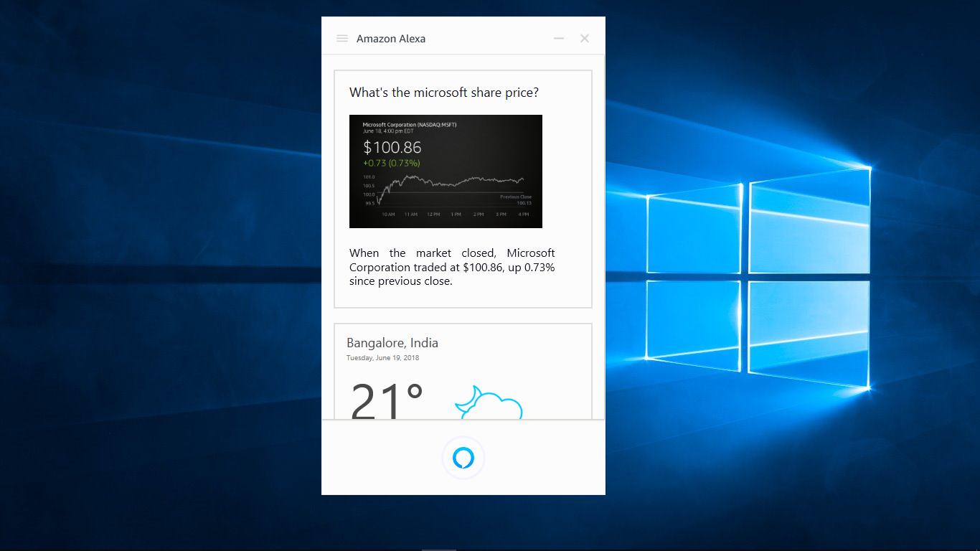The width and height of the screenshot is (980, 551).
Task: Click the "What's the microsoft share price?" question
Action: 444,93
